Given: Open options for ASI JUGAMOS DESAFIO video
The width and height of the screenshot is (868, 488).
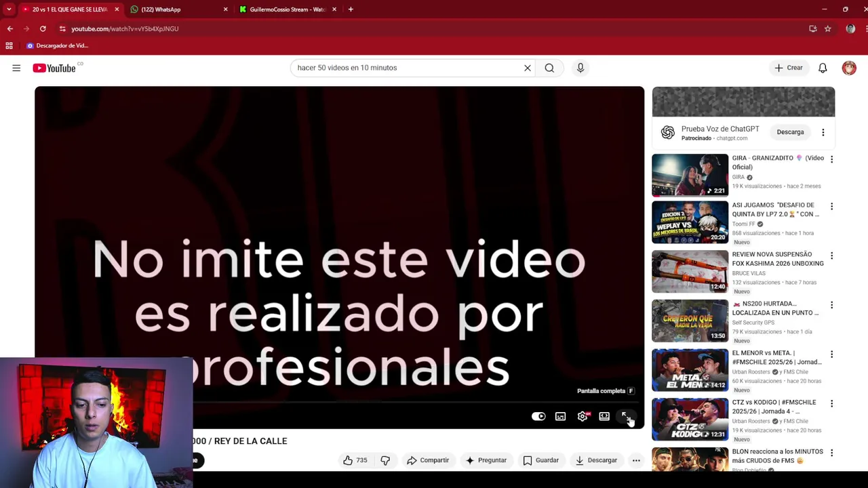Looking at the screenshot, I should coord(832,206).
